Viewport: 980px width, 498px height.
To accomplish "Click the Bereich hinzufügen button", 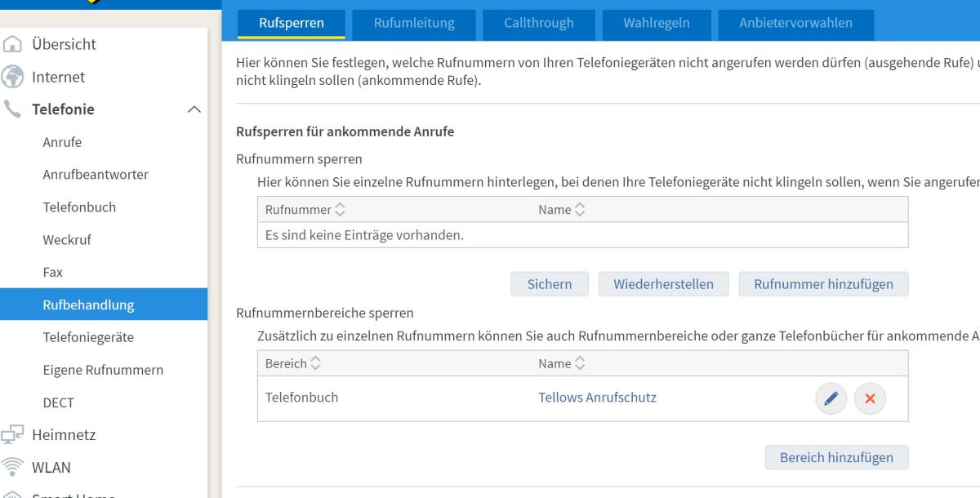I will (836, 457).
